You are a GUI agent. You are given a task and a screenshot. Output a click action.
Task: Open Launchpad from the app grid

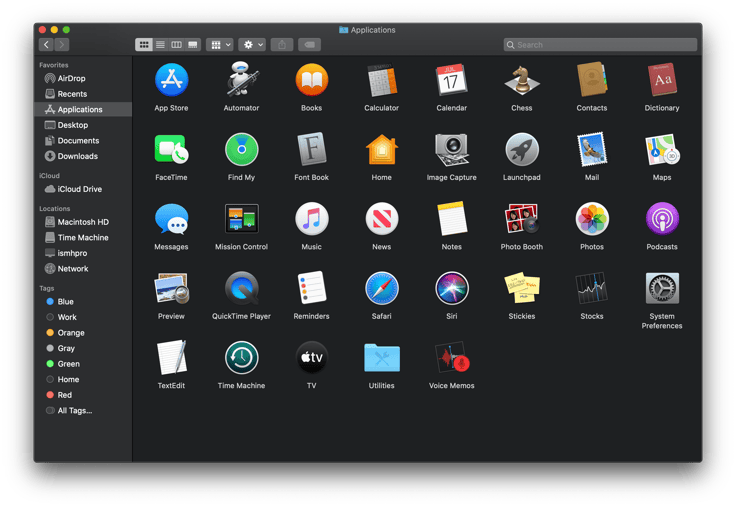pos(521,150)
